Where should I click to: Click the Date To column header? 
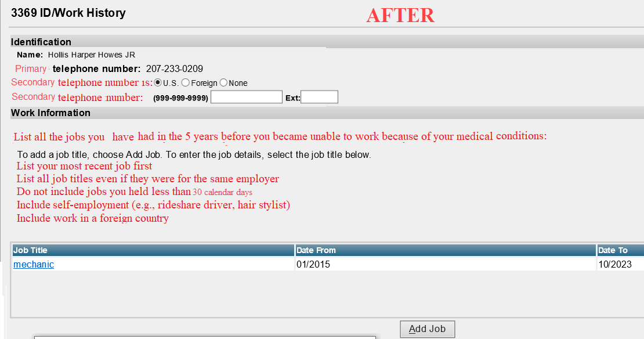[x=620, y=250]
